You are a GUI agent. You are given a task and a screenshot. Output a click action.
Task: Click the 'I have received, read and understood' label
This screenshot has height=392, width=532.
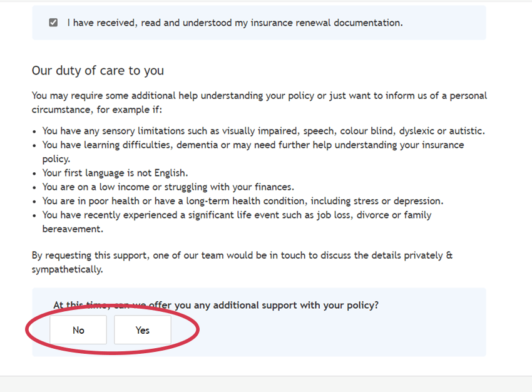pyautogui.click(x=235, y=23)
